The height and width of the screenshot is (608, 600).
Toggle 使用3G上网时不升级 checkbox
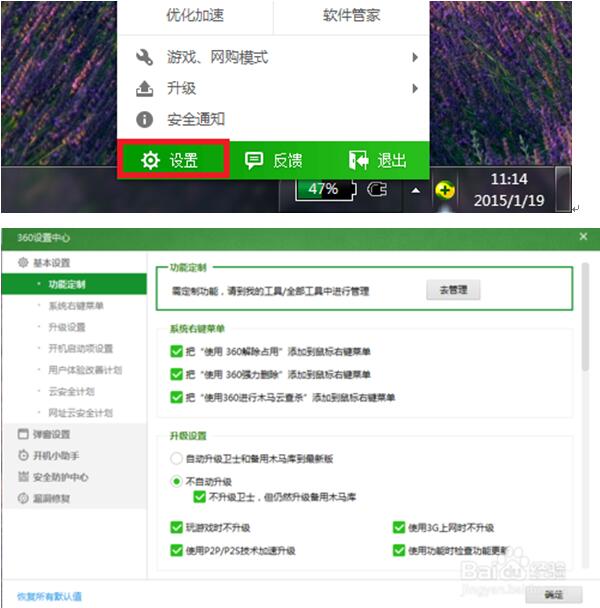tap(399, 527)
